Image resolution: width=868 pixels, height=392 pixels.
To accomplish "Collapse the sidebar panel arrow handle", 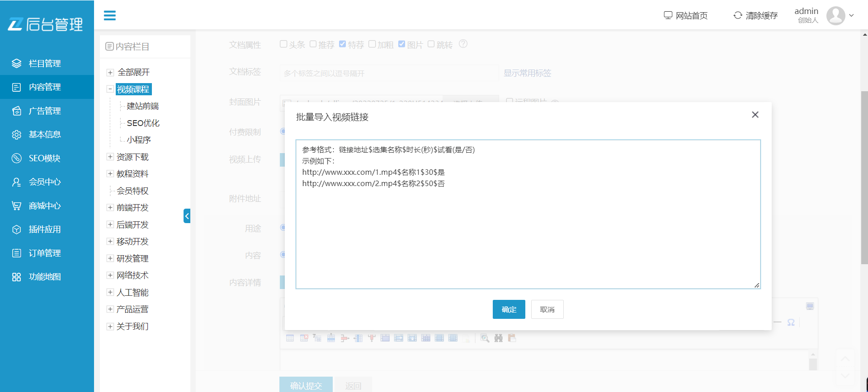I will point(187,216).
